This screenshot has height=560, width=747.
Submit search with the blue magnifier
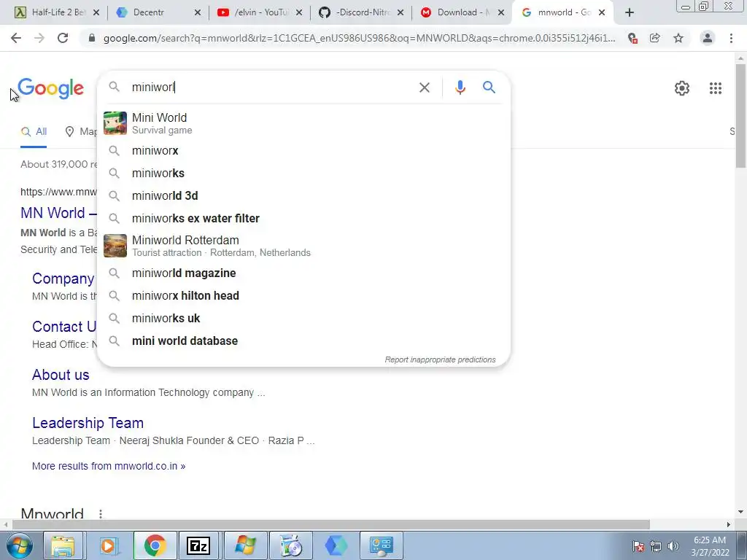coord(489,87)
